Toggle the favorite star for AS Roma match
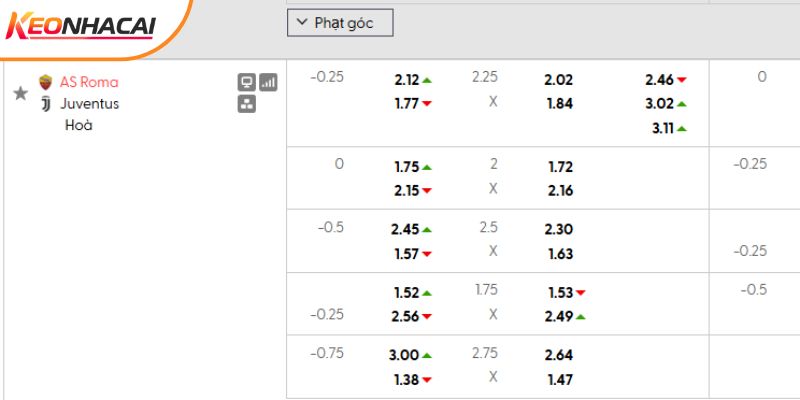800x400 pixels. click(20, 93)
